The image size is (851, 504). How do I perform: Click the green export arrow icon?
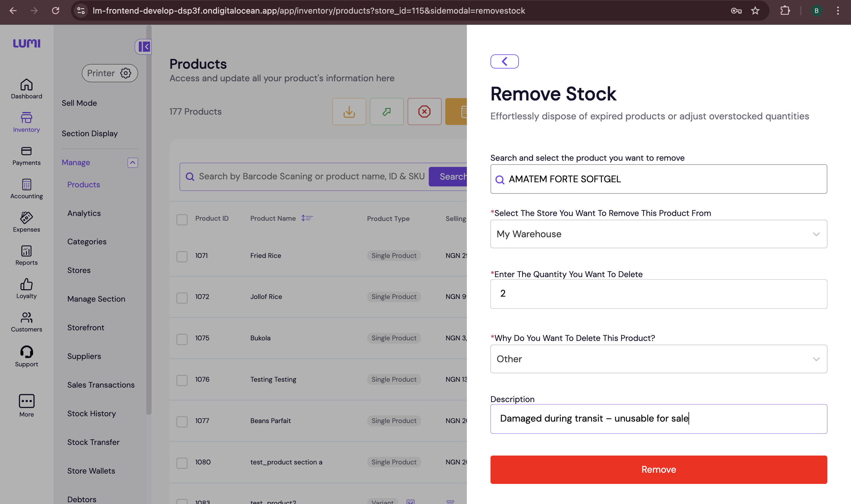tap(386, 112)
